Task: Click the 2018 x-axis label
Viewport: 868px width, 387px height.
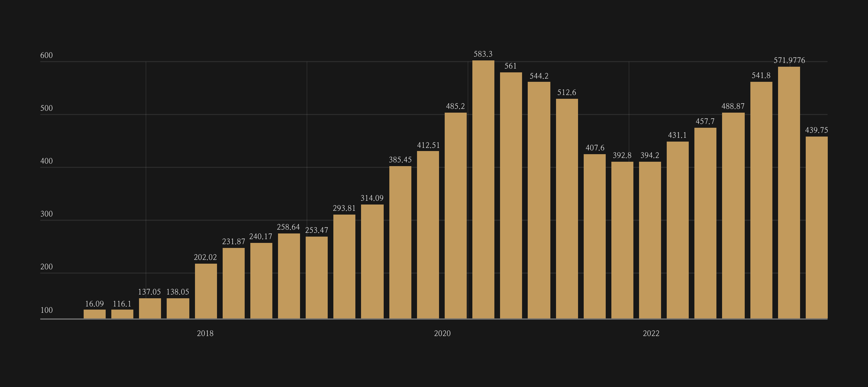Action: (x=205, y=334)
